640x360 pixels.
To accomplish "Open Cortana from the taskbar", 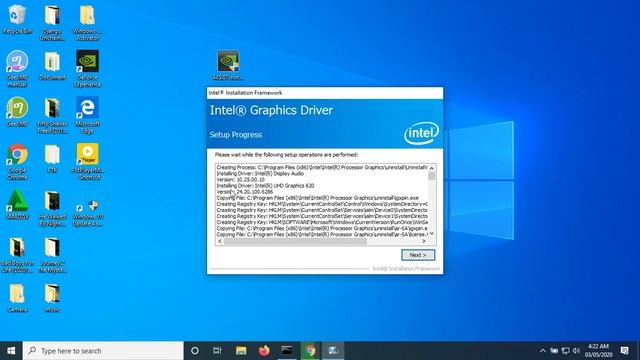I will coord(195,351).
